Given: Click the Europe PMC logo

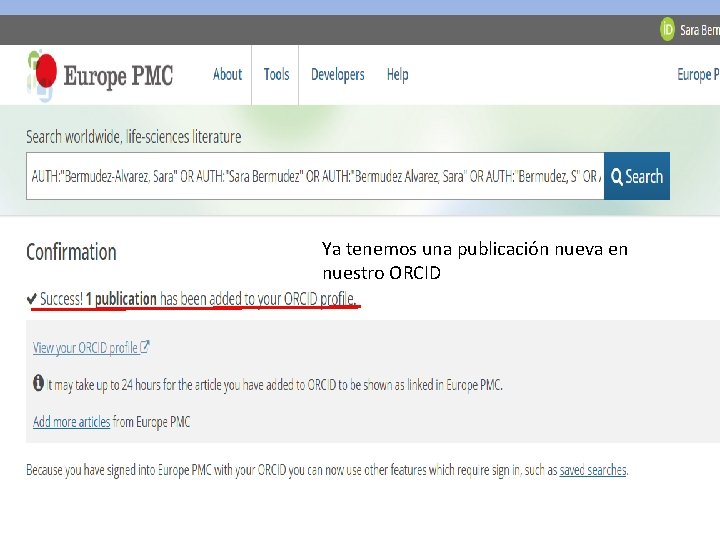Looking at the screenshot, I should point(100,76).
